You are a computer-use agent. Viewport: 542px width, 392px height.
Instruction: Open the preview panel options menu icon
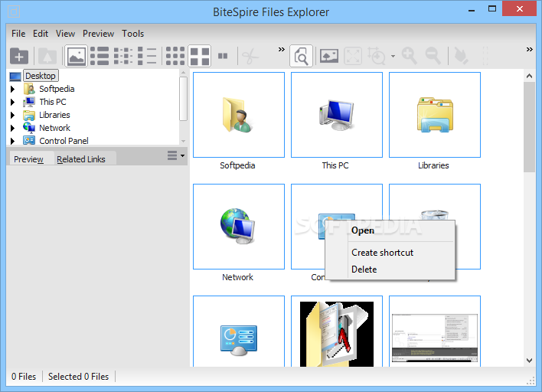pyautogui.click(x=175, y=155)
